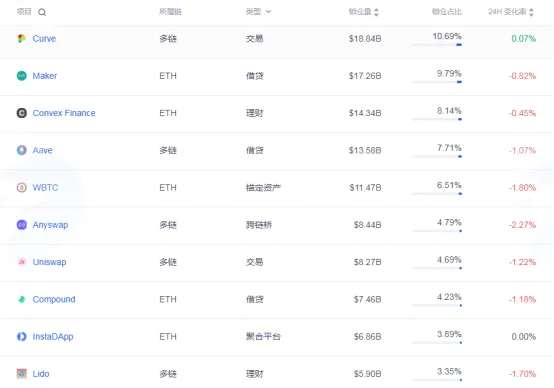Viewport: 554px width, 388px height.
Task: Click Curve's 10.69% share progress bar
Action: click(x=437, y=45)
